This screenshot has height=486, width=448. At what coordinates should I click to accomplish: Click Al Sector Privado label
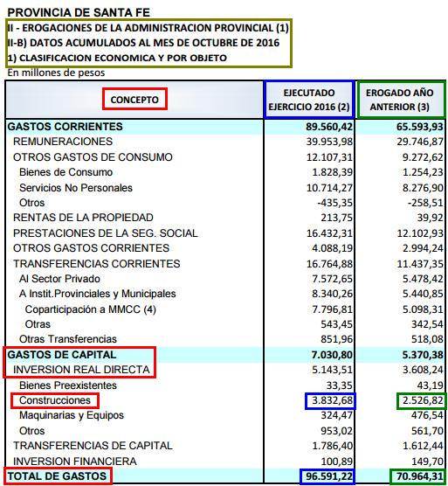click(x=59, y=279)
